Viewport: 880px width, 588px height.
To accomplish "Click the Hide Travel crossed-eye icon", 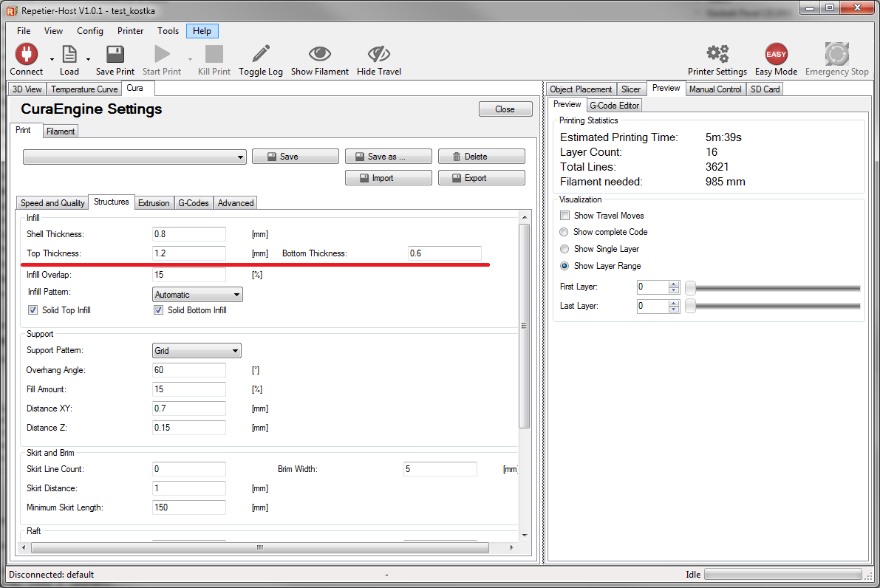I will 378,54.
